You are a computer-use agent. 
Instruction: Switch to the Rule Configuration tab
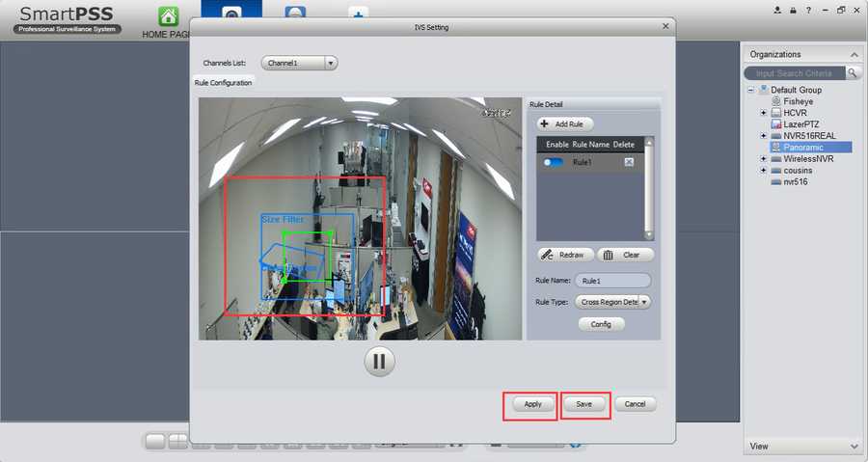click(x=223, y=82)
